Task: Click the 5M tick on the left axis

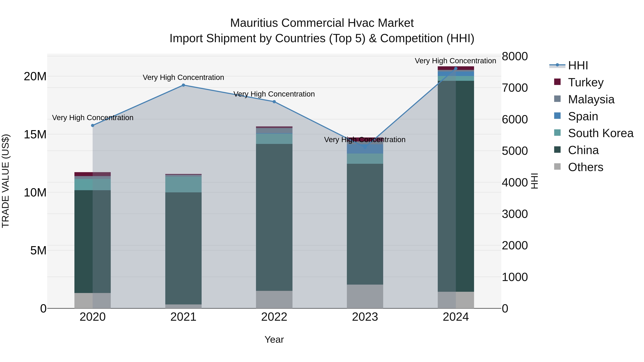Action: pyautogui.click(x=38, y=251)
